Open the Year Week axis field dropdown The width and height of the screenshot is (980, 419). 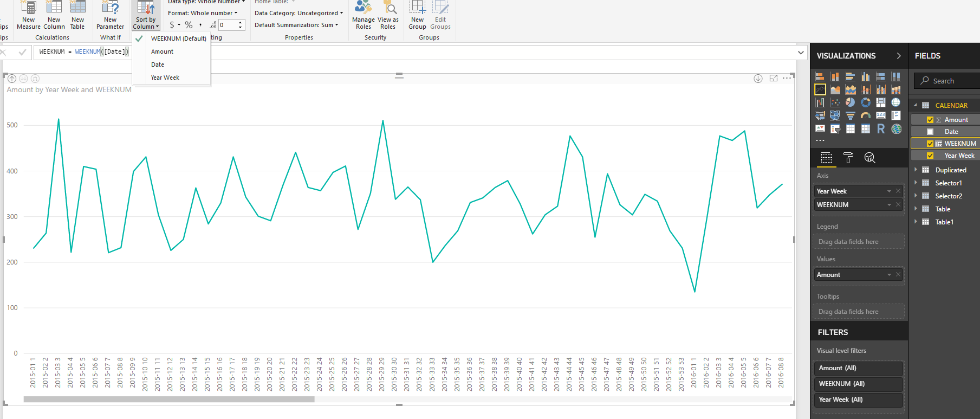tap(889, 191)
